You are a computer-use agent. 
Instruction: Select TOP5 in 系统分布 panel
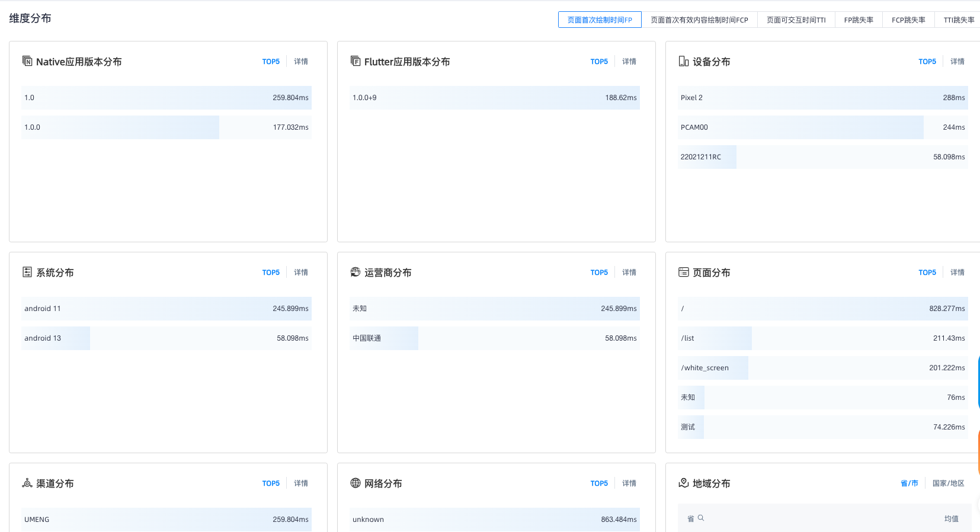pyautogui.click(x=271, y=273)
